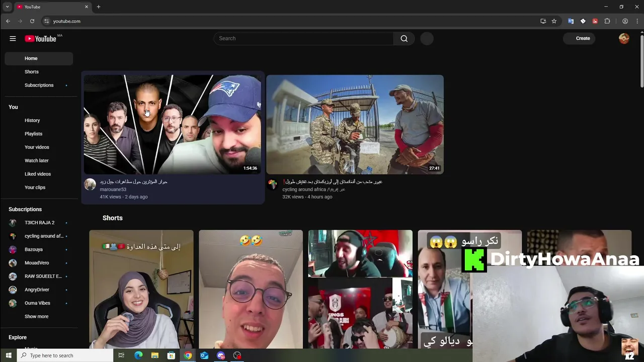Image resolution: width=644 pixels, height=362 pixels.
Task: Click the red image extension icon
Action: 595,21
